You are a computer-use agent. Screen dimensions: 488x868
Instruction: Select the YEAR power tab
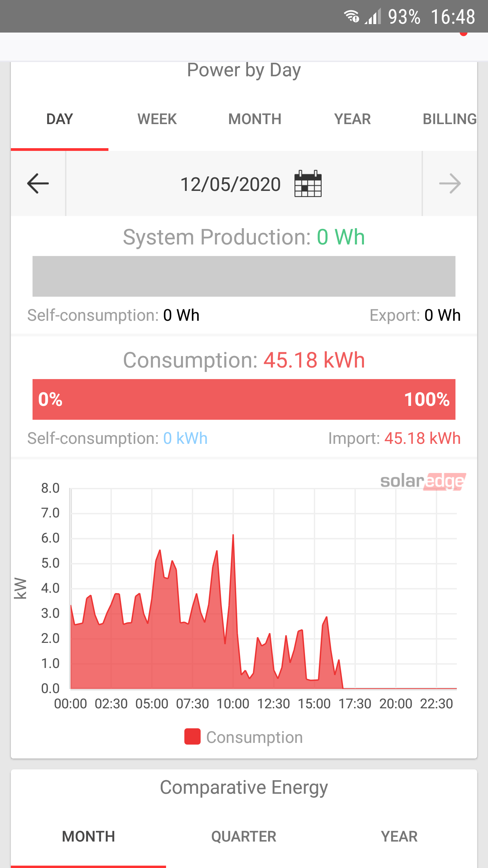coord(352,119)
